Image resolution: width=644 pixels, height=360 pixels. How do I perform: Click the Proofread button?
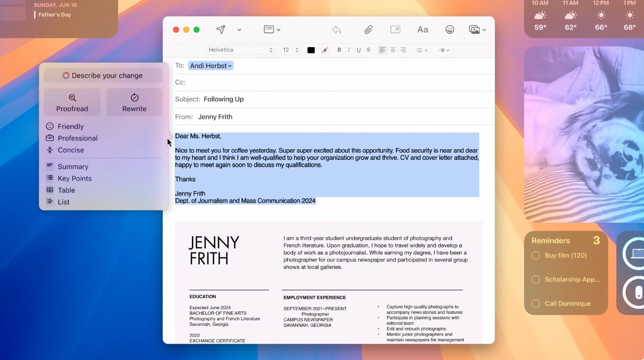[72, 102]
